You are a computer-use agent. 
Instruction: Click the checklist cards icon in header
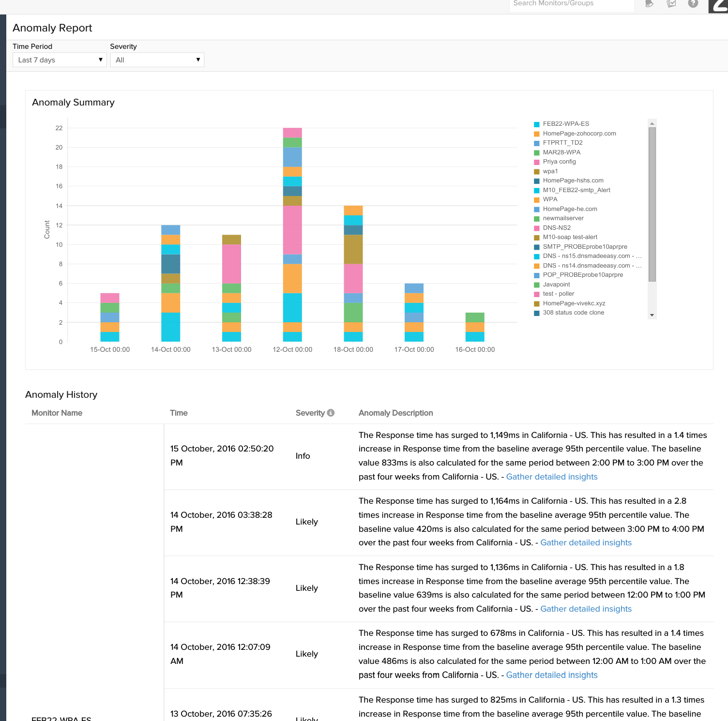[x=671, y=4]
